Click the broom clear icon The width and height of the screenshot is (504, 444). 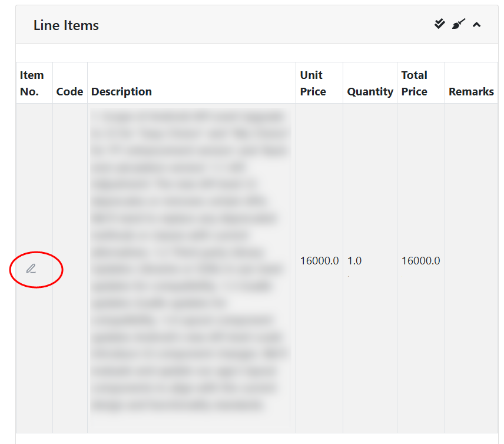(458, 24)
